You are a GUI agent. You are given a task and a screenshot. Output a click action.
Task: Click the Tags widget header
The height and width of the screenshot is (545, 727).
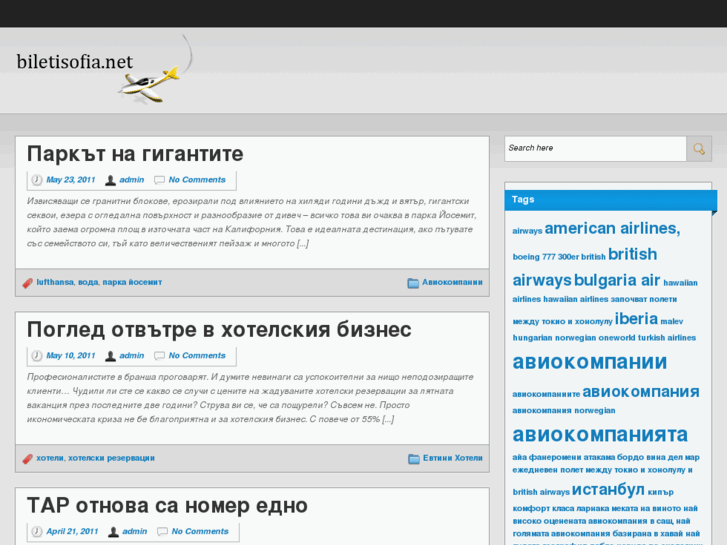[611, 200]
